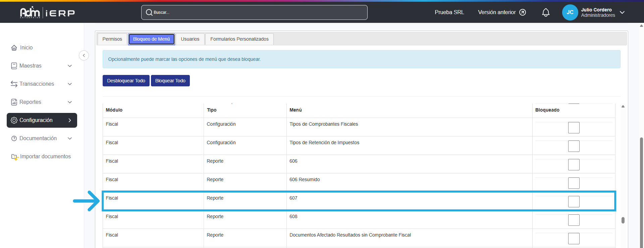Click the Reportes chart icon
The width and height of the screenshot is (644, 248).
pyautogui.click(x=14, y=102)
